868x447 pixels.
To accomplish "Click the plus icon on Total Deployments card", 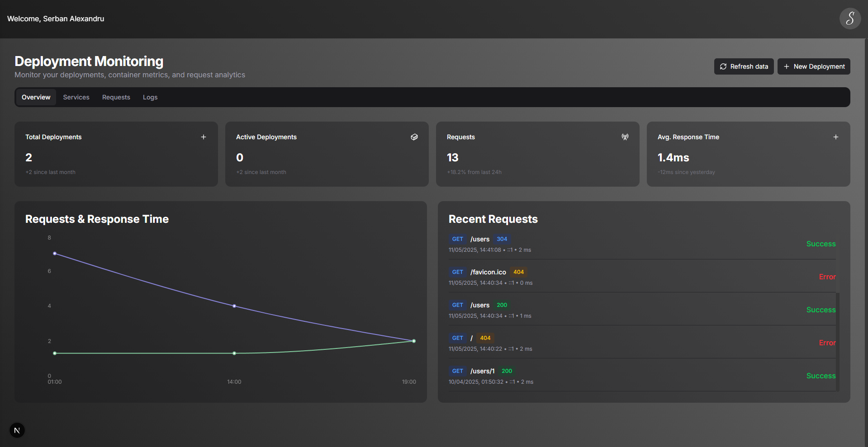I will [x=204, y=137].
